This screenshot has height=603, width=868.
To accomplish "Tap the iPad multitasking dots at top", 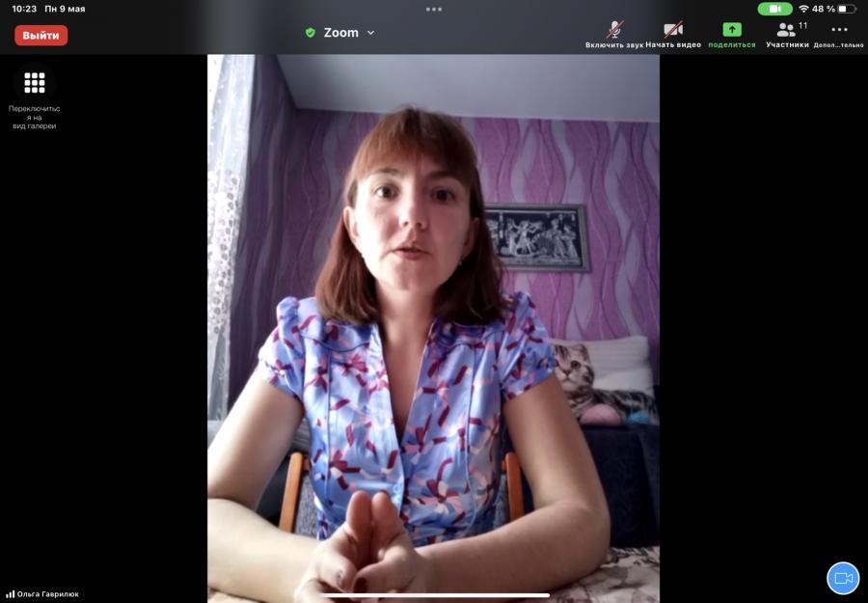I will pyautogui.click(x=434, y=9).
